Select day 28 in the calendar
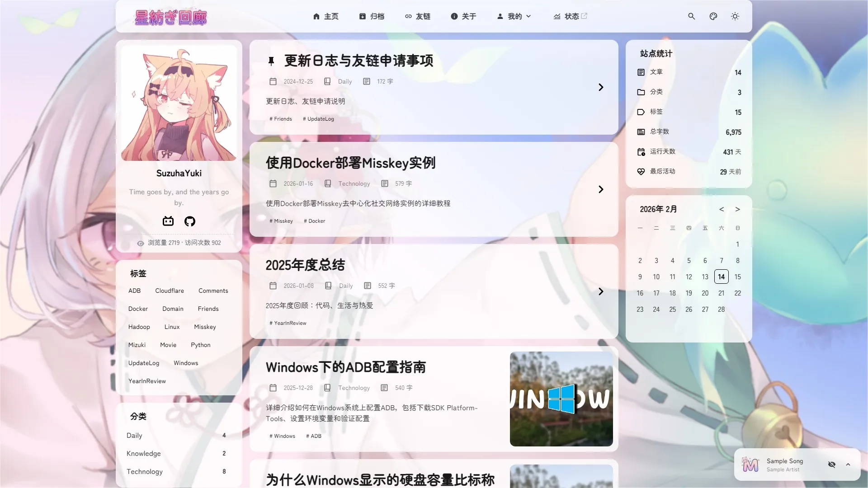Viewport: 868px width, 488px height. pos(722,309)
